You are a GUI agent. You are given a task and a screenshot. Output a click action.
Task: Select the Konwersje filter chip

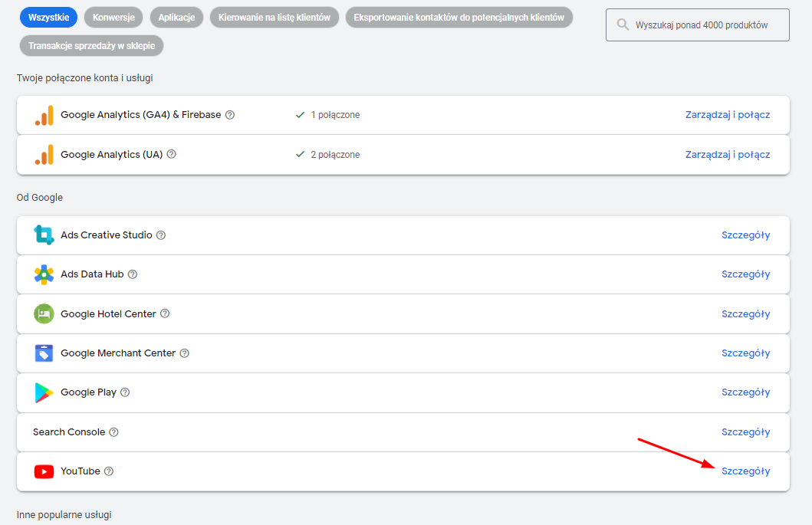[x=113, y=17]
